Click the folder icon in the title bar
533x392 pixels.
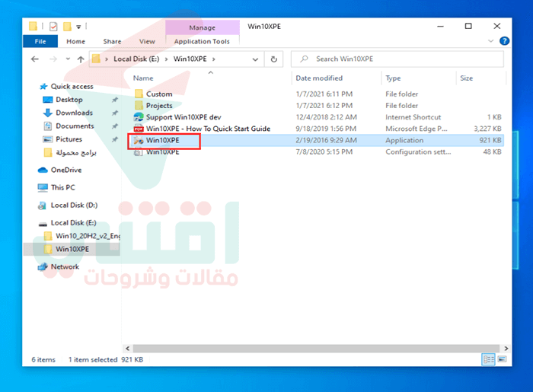tap(33, 26)
